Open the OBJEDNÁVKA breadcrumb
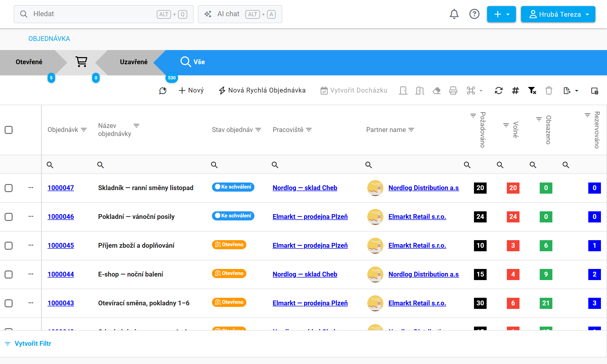The width and height of the screenshot is (607, 364). tap(49, 39)
